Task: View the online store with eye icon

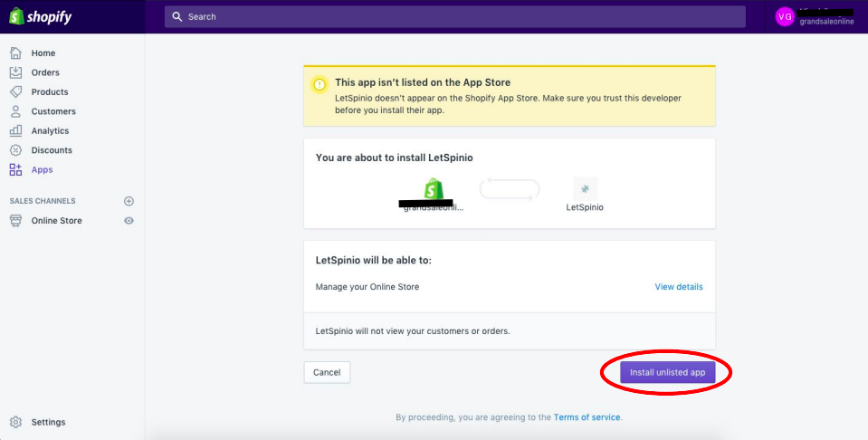Action: (129, 220)
